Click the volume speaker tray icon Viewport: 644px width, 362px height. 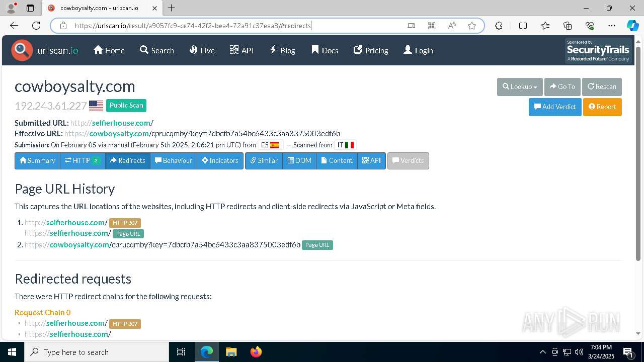(579, 352)
